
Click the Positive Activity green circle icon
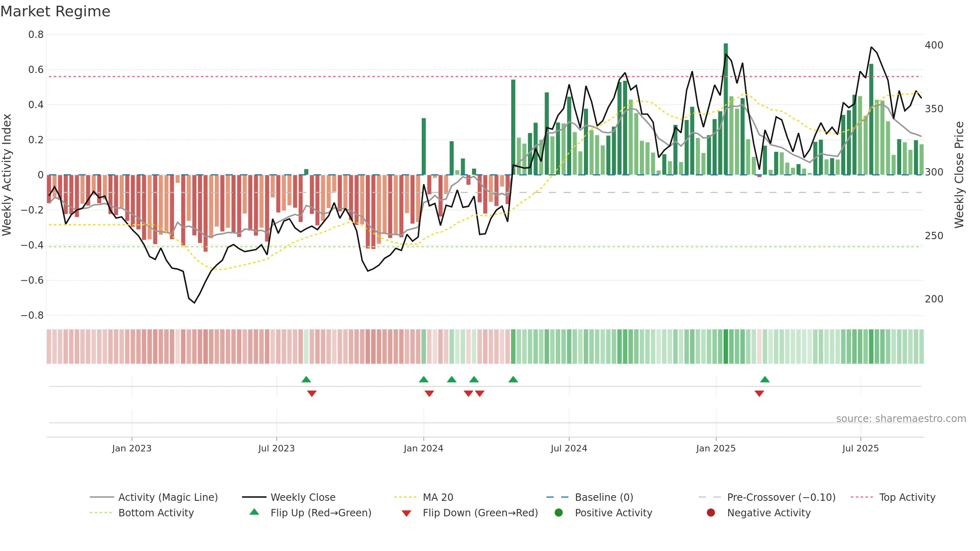[x=559, y=513]
